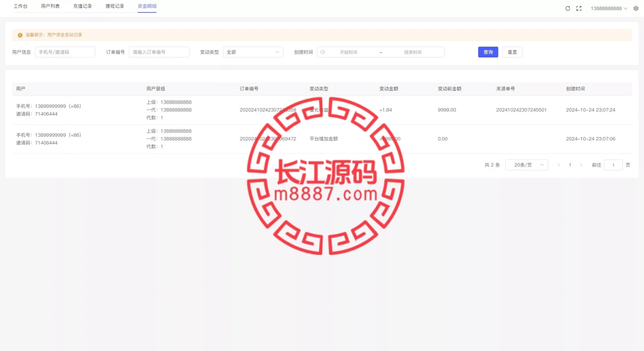Go to previous page arrow
Viewport: 644px width, 351px height.
pyautogui.click(x=559, y=165)
